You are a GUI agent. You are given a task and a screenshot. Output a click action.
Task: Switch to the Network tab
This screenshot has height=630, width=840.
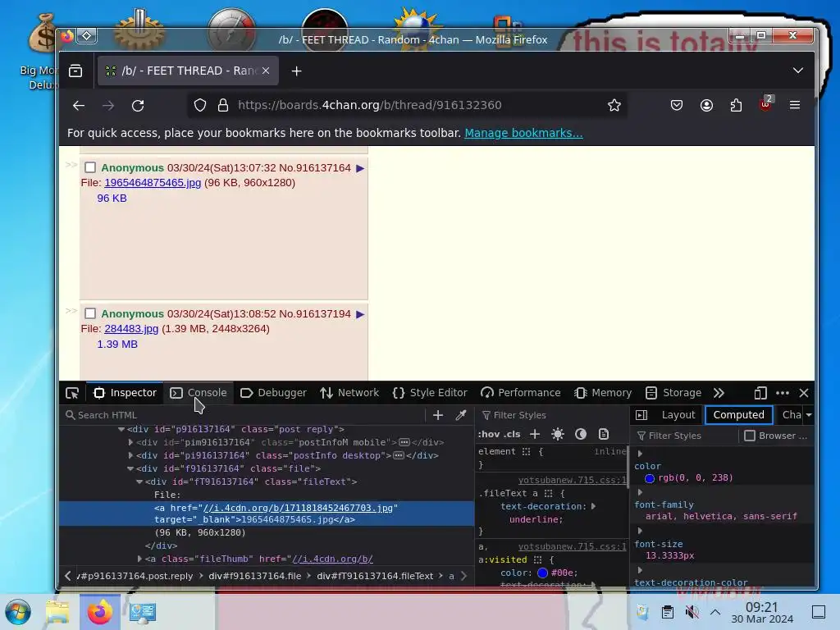[349, 393]
